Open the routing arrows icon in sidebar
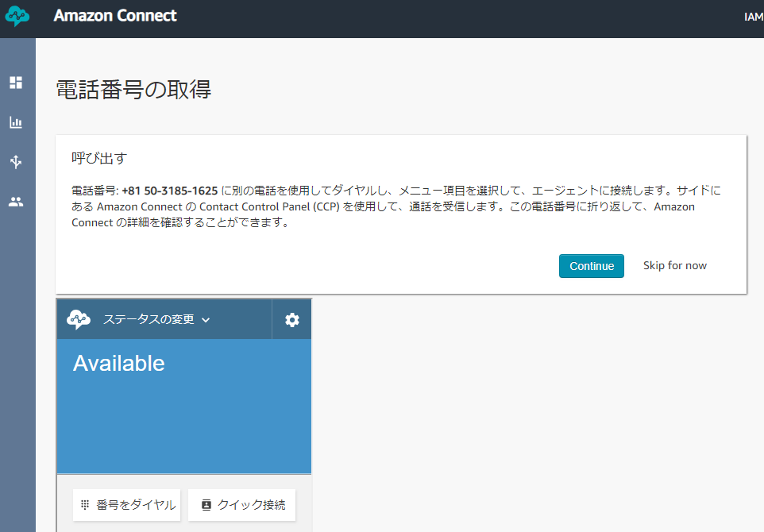The height and width of the screenshot is (532, 764). [x=16, y=162]
